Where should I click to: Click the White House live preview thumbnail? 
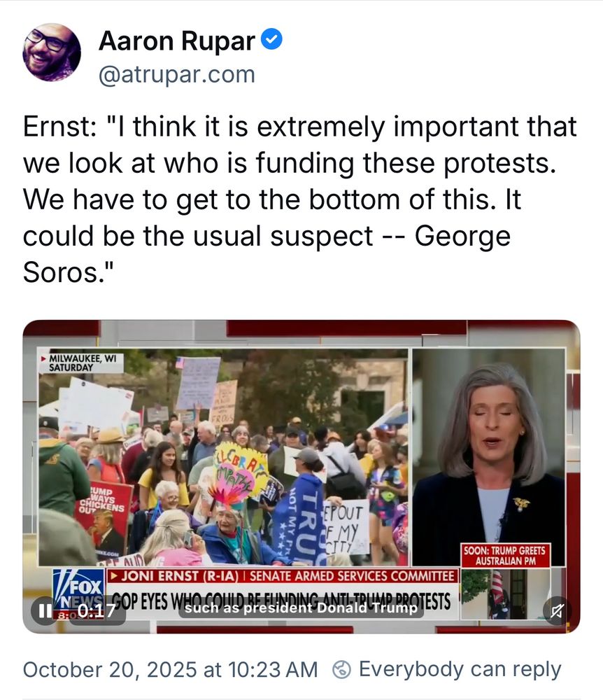click(505, 594)
